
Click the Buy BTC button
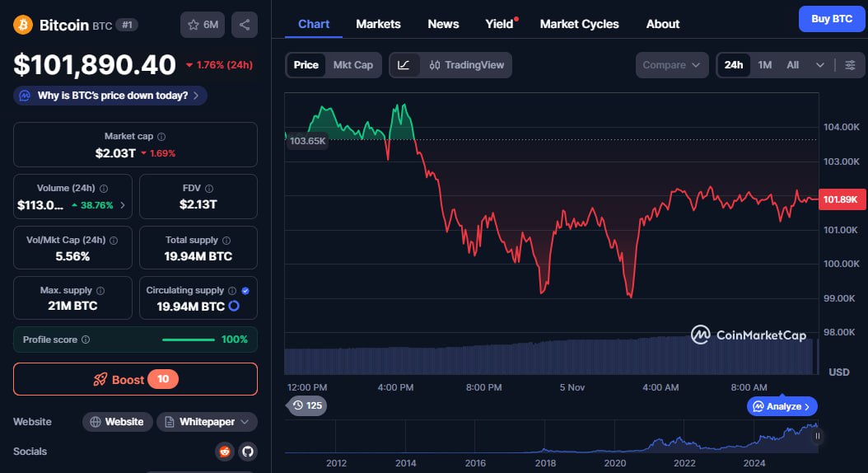[832, 19]
